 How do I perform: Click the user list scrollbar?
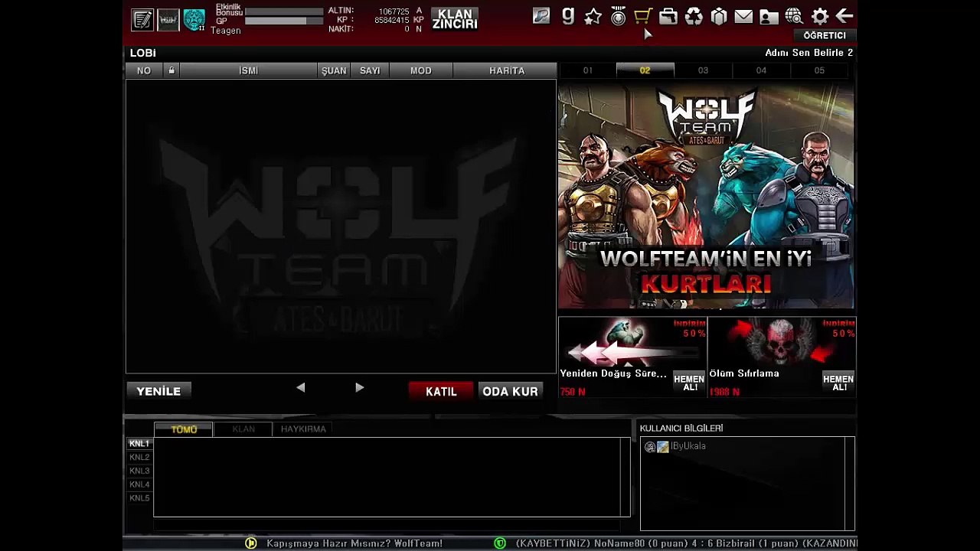[x=850, y=483]
